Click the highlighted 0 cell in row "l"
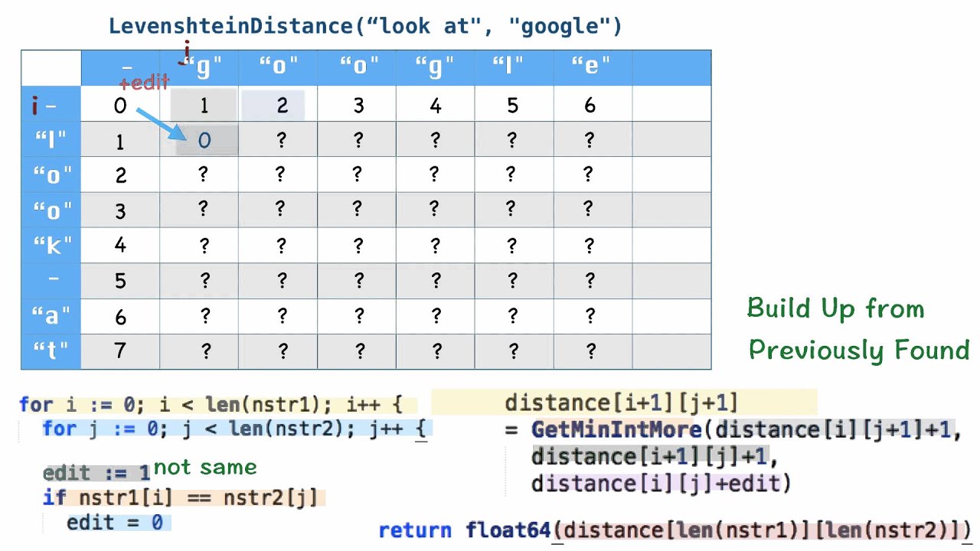Viewport: 980px width, 551px height. coord(204,141)
